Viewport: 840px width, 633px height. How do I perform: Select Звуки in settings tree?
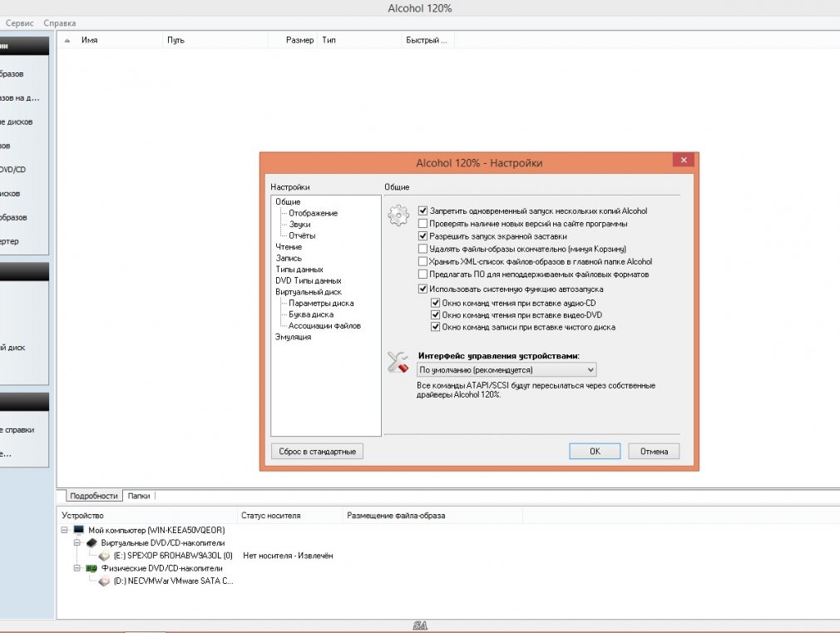click(299, 224)
